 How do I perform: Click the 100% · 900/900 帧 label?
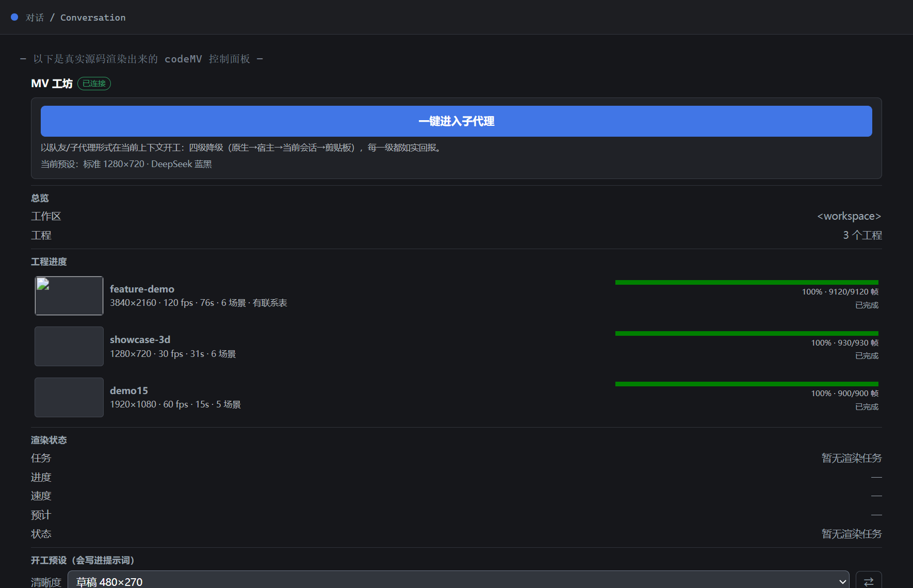click(844, 394)
